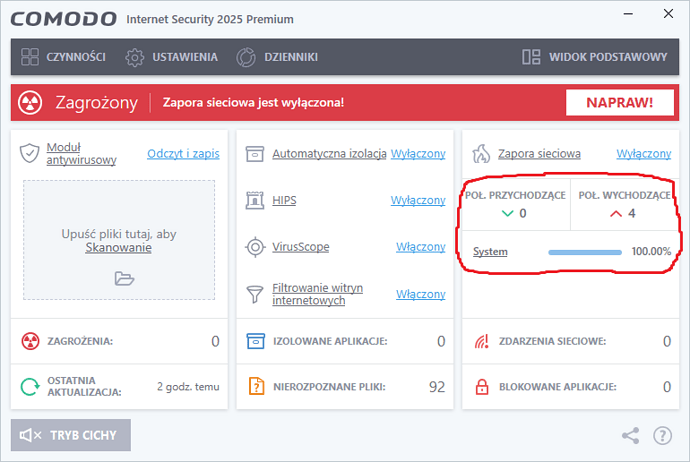Click the open folder icon in drop zone
This screenshot has width=690, height=462.
coord(124,279)
